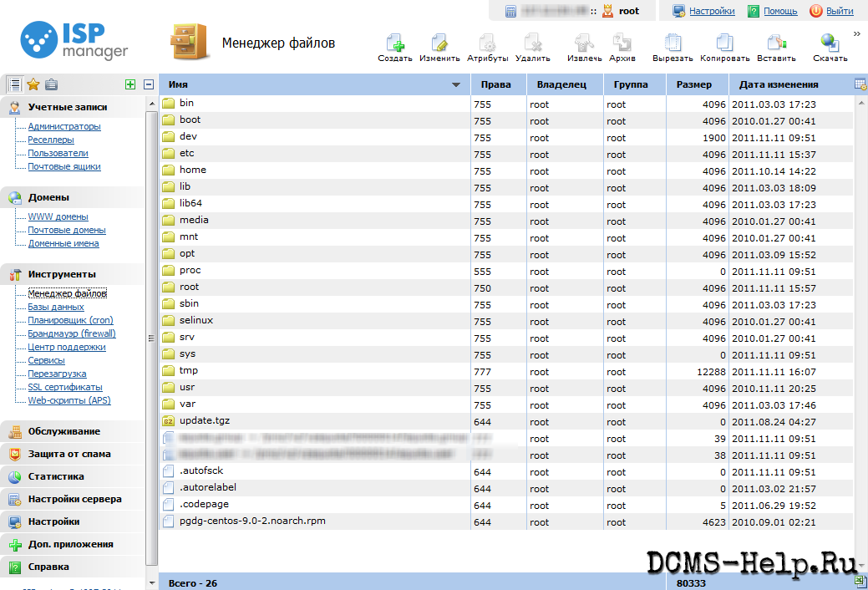The width and height of the screenshot is (868, 590).
Task: Click the Копировать copy icon
Action: coord(724,43)
